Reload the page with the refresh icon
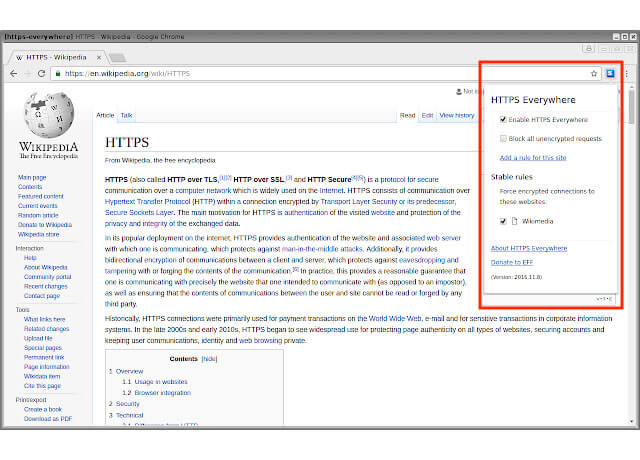 pyautogui.click(x=42, y=73)
